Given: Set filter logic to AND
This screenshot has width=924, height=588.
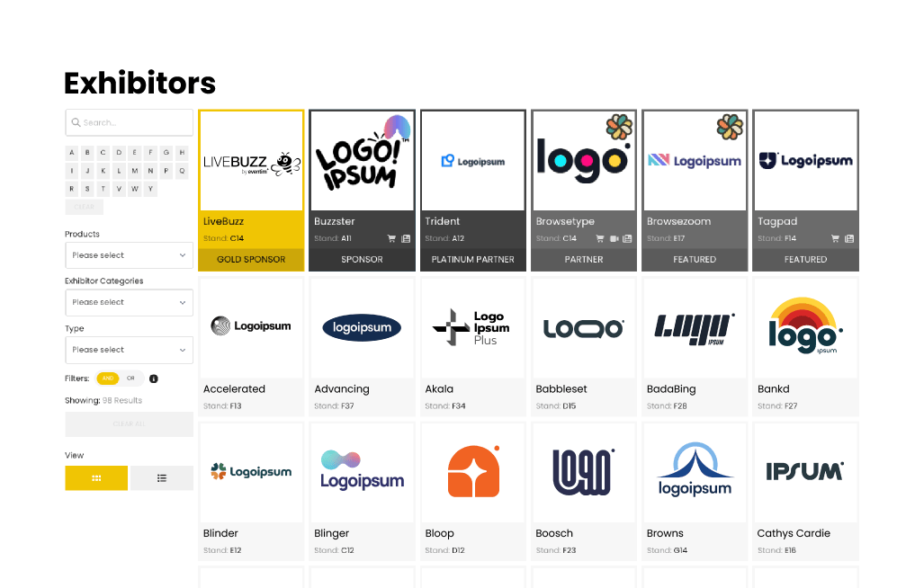Looking at the screenshot, I should pyautogui.click(x=108, y=379).
